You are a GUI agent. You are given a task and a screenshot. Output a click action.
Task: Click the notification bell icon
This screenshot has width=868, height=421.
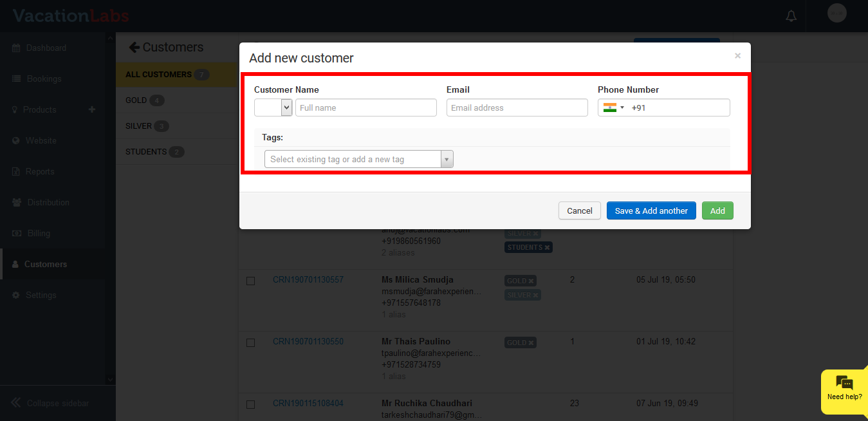tap(791, 16)
